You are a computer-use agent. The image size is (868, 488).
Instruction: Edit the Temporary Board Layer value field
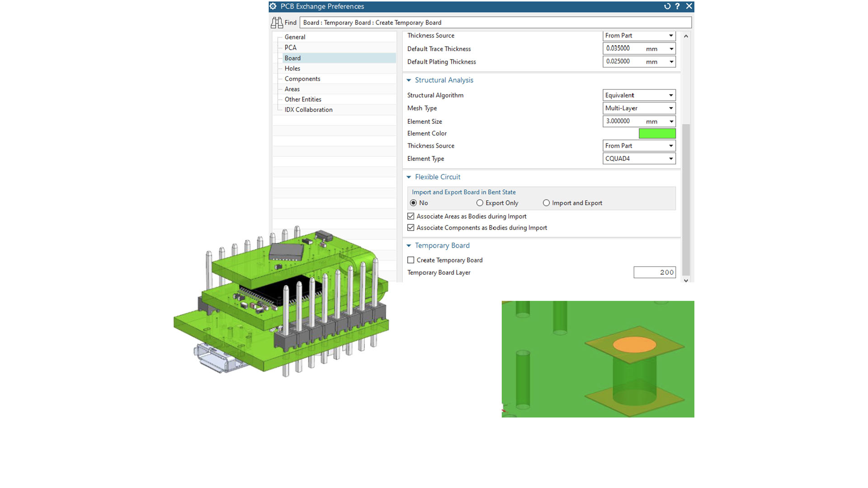coord(655,272)
